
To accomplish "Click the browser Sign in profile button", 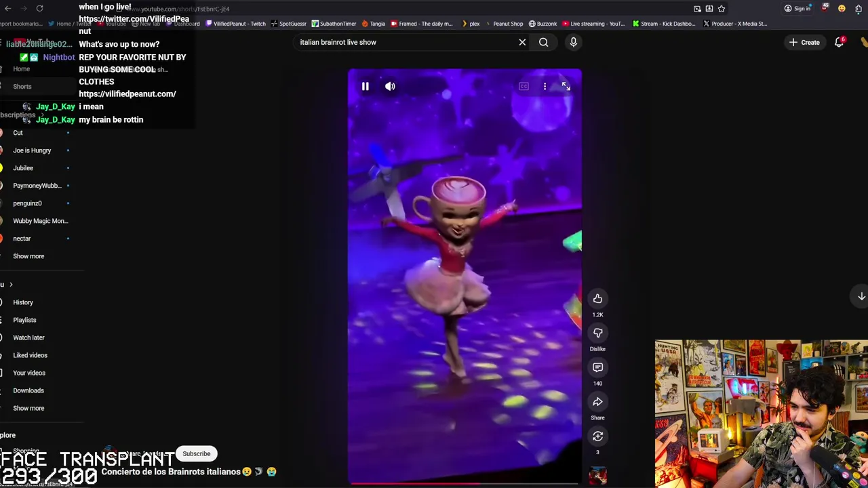I will (x=797, y=9).
